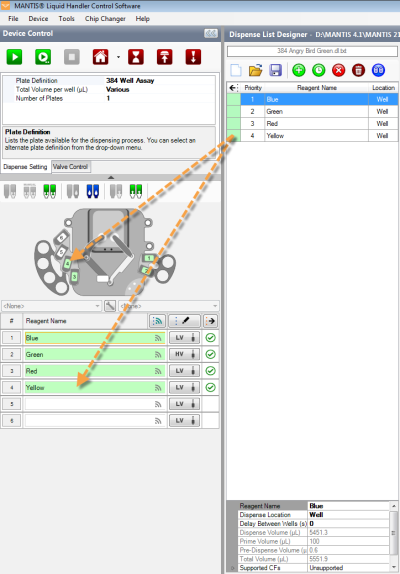Open the arrow dropdown next to home icon
Screen dimensions: 400x574
point(118,57)
